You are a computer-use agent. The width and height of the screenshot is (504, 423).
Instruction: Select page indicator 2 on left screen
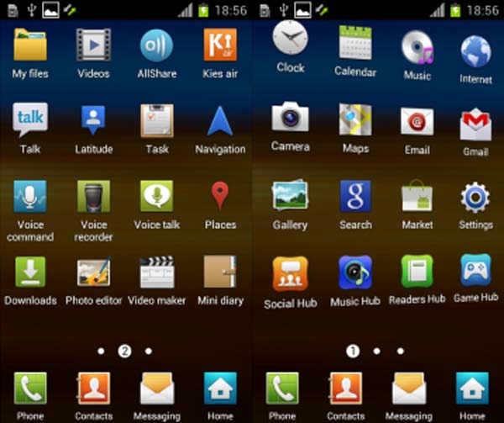point(124,351)
